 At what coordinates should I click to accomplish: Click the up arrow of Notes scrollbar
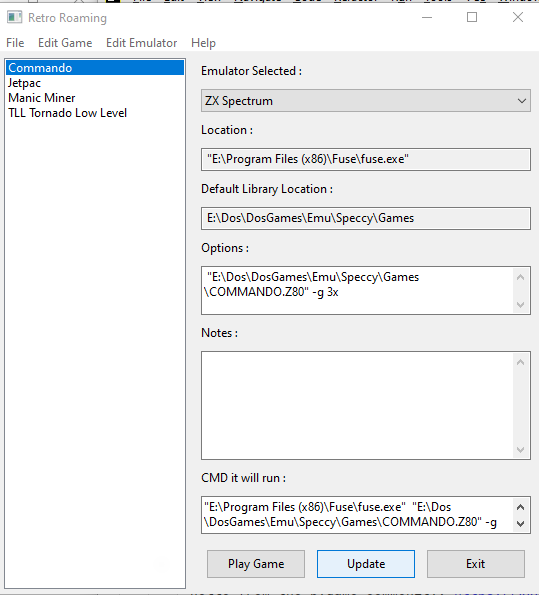(521, 362)
